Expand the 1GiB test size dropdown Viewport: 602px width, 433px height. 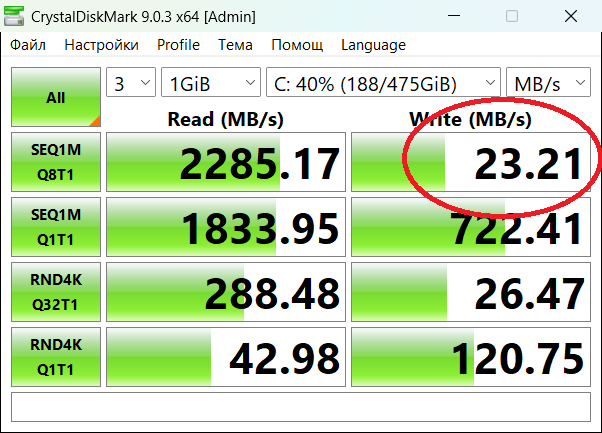coord(211,82)
